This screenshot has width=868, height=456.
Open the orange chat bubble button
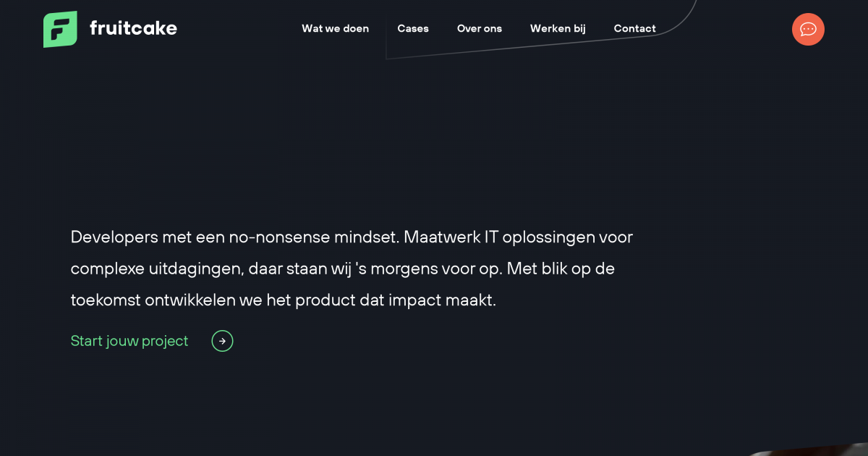coord(808,29)
